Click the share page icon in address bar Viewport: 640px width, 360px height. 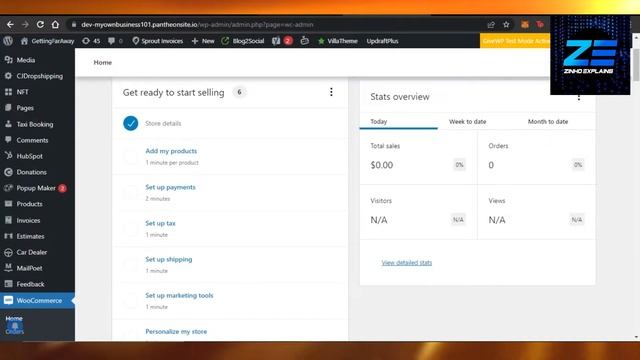point(491,24)
